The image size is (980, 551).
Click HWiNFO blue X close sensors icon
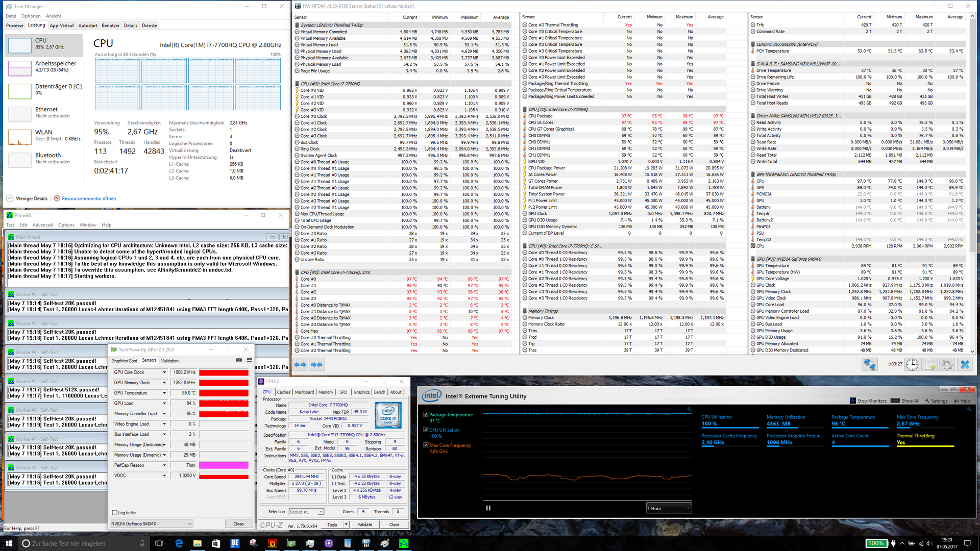pos(965,365)
